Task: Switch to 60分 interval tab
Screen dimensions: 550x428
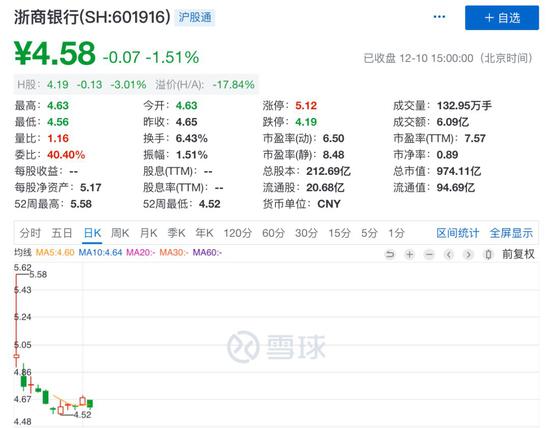Action: 273,233
